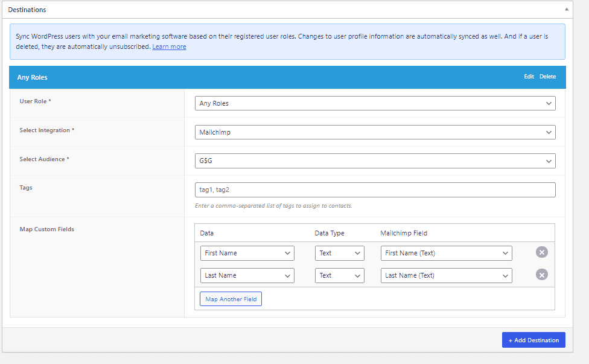Open the First Name data dropdown
589x364 pixels.
(x=247, y=253)
